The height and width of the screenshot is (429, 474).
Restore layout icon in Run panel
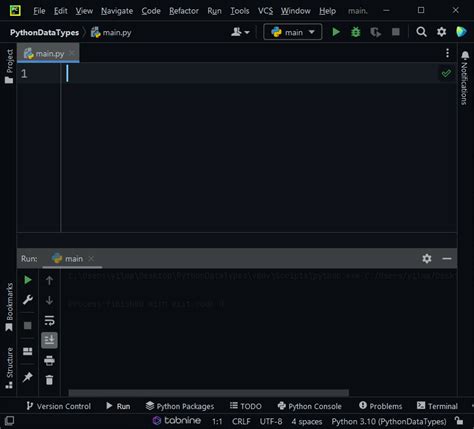tap(28, 351)
